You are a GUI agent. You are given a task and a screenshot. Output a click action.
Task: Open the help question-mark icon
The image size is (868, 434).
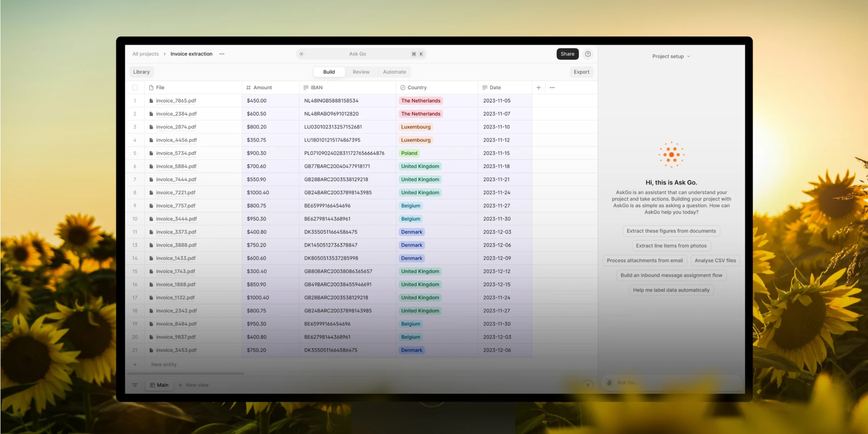tap(587, 54)
